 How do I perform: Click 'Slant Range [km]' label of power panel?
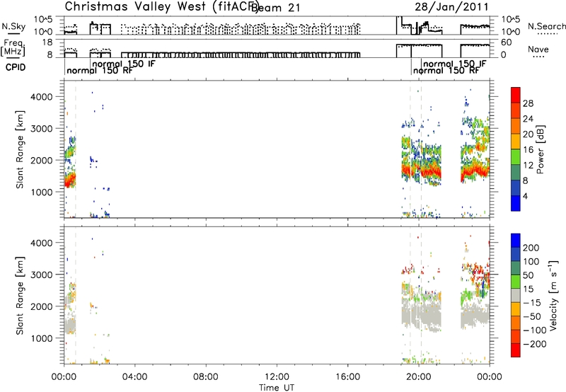(20, 149)
